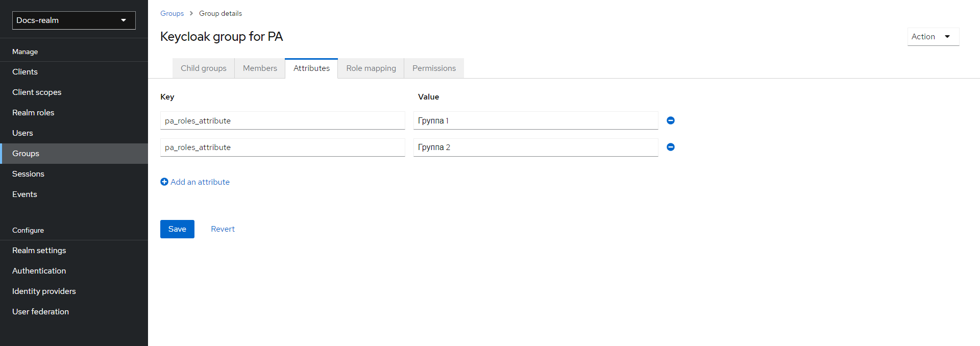Click the breadcrumb chevron after Groups
The width and height of the screenshot is (980, 346).
pyautogui.click(x=191, y=13)
